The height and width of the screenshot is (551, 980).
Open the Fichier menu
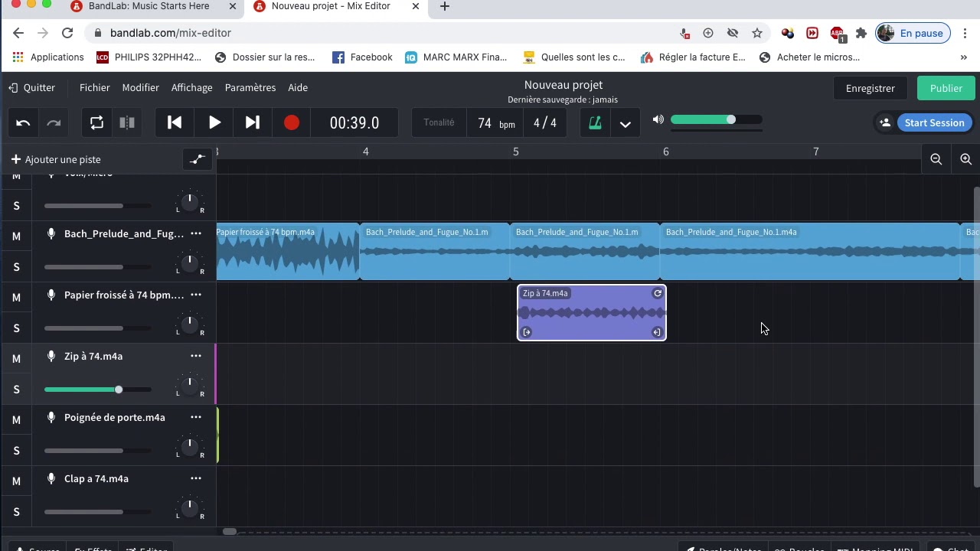coord(94,87)
